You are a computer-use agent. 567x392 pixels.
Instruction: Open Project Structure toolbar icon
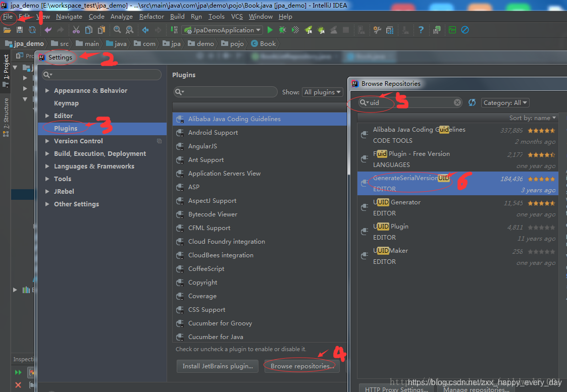[x=390, y=30]
